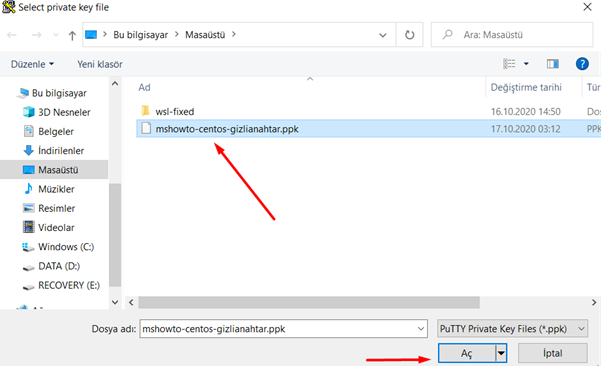605x366 pixels.
Task: Click date '16.10.2020 14:50' cell
Action: click(526, 112)
